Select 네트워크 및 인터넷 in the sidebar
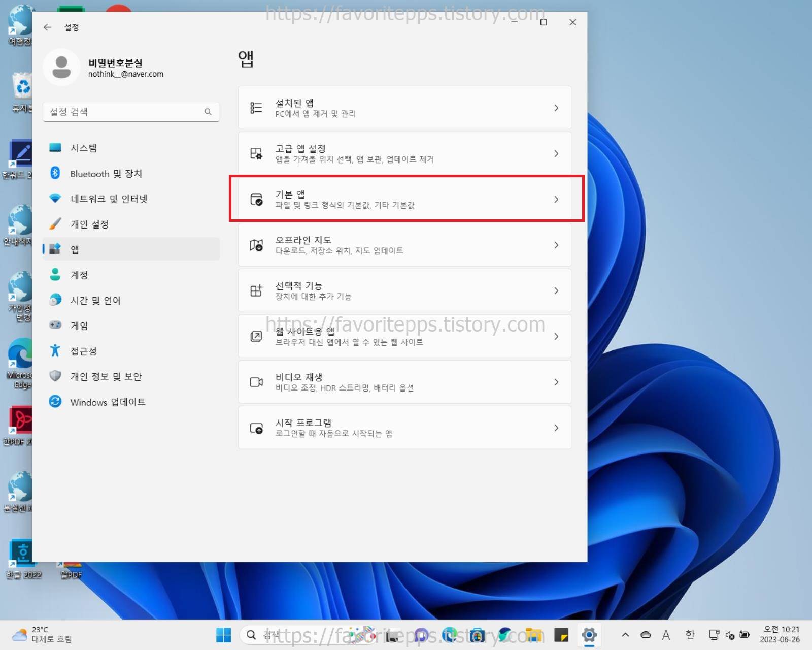Image resolution: width=812 pixels, height=650 pixels. [131, 199]
